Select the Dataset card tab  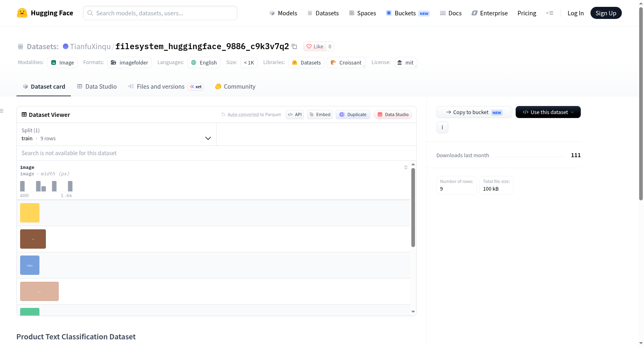point(44,86)
